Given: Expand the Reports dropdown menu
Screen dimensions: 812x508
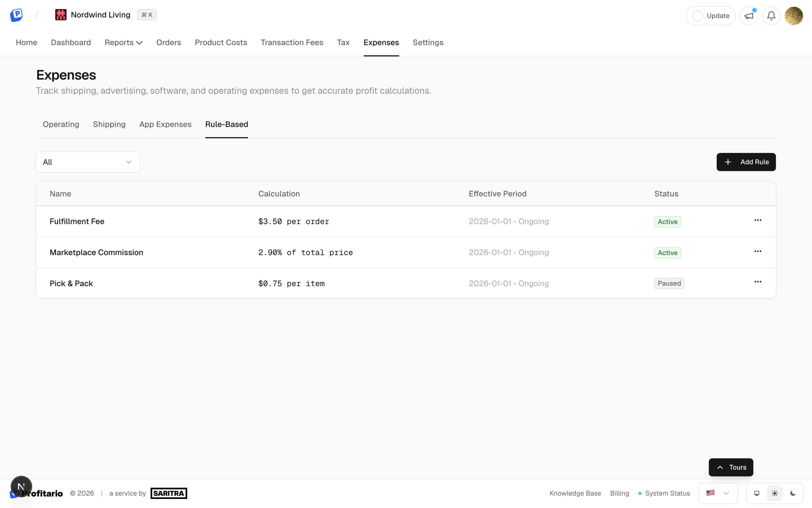Looking at the screenshot, I should (x=123, y=42).
